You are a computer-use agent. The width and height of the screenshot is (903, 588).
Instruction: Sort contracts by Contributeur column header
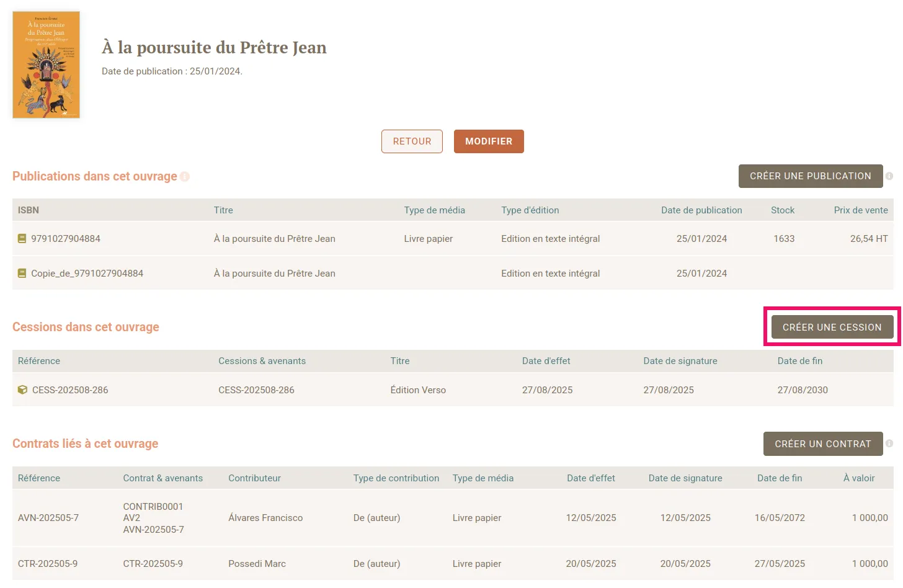click(x=254, y=478)
